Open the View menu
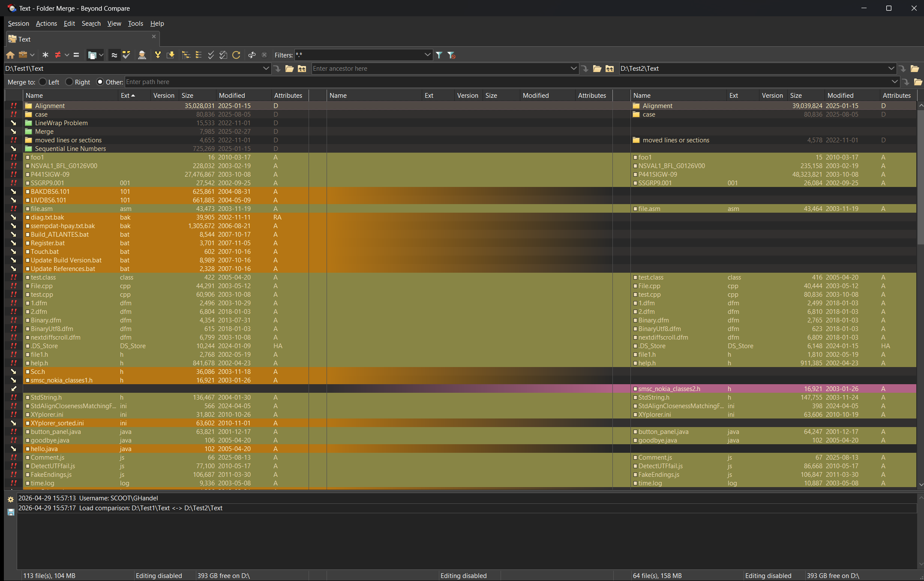This screenshot has height=581, width=924. [x=114, y=24]
